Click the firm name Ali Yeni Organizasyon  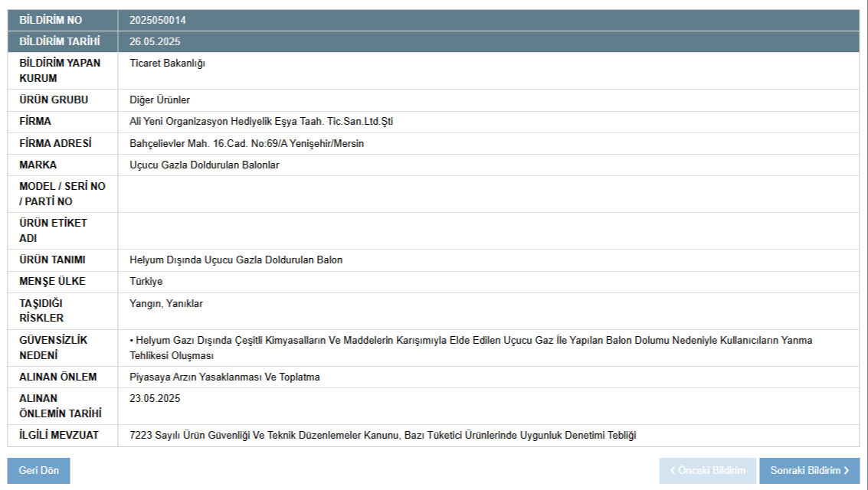tap(261, 122)
